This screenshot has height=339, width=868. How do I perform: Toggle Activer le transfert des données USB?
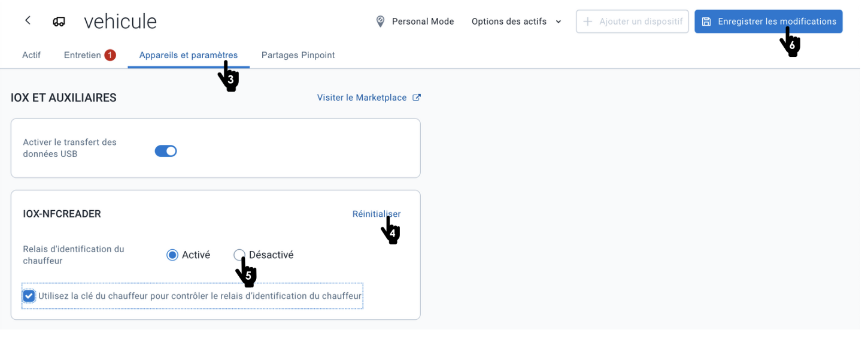166,151
